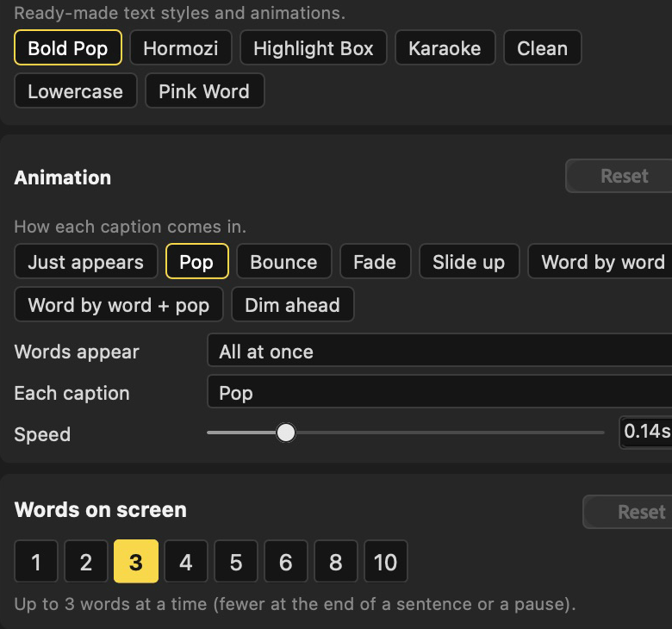Image resolution: width=672 pixels, height=629 pixels.
Task: Reset the Words on screen section
Action: (x=627, y=512)
